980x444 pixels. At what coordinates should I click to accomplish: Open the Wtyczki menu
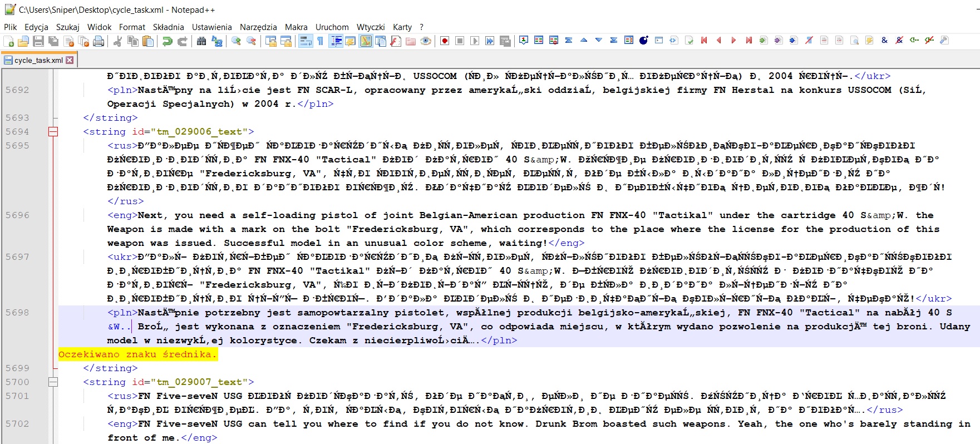point(371,27)
